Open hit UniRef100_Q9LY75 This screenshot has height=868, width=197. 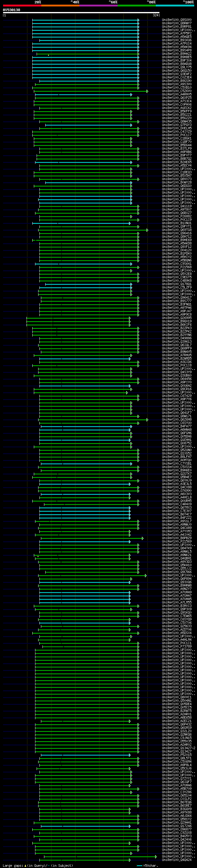(x=177, y=67)
